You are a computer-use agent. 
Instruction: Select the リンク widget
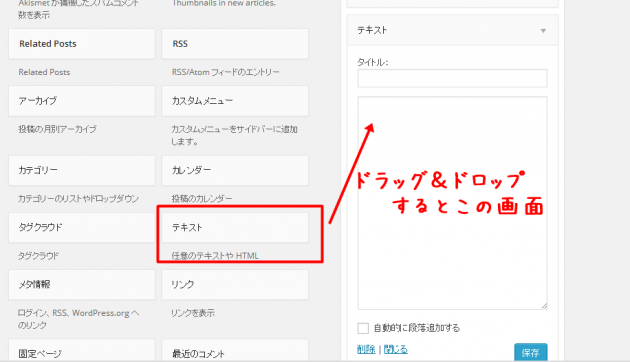pos(235,284)
